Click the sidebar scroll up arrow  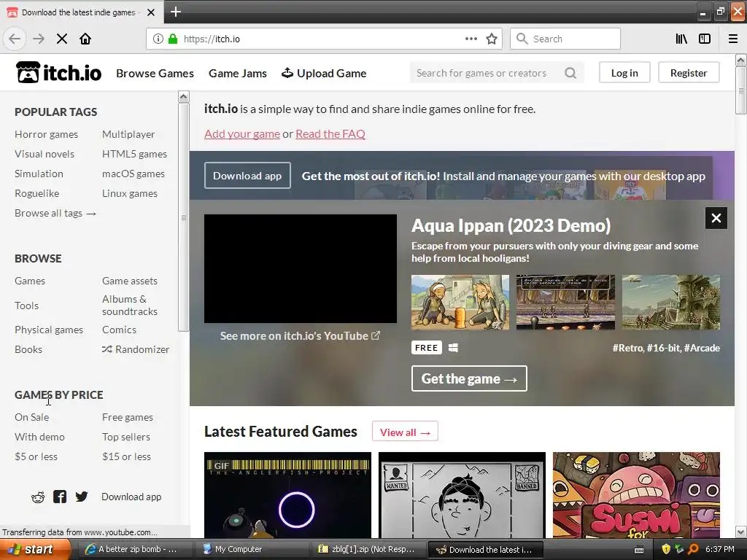pyautogui.click(x=183, y=97)
